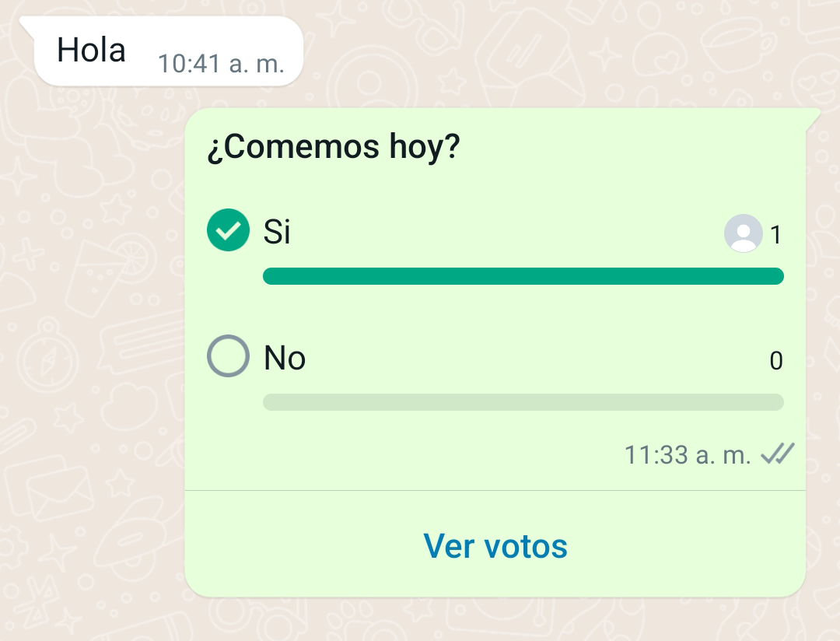Click the 11:33 a. m. poll timestamp
Screen dimensions: 840x641
click(687, 454)
